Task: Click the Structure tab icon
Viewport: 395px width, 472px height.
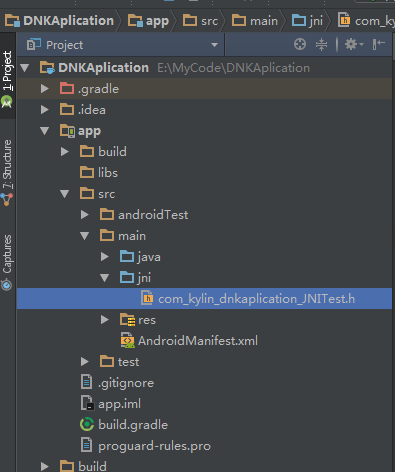Action: pyautogui.click(x=7, y=199)
